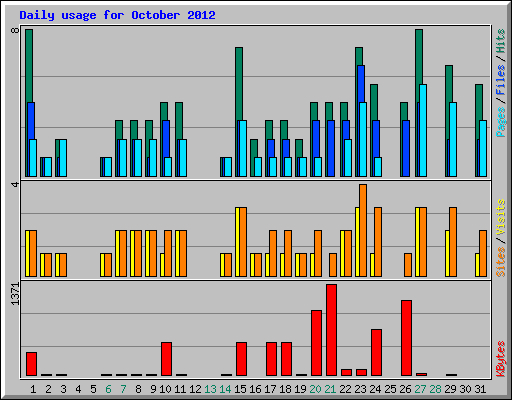Select the cyan Pages bar for day 31
This screenshot has height=400, width=512.
click(x=483, y=148)
